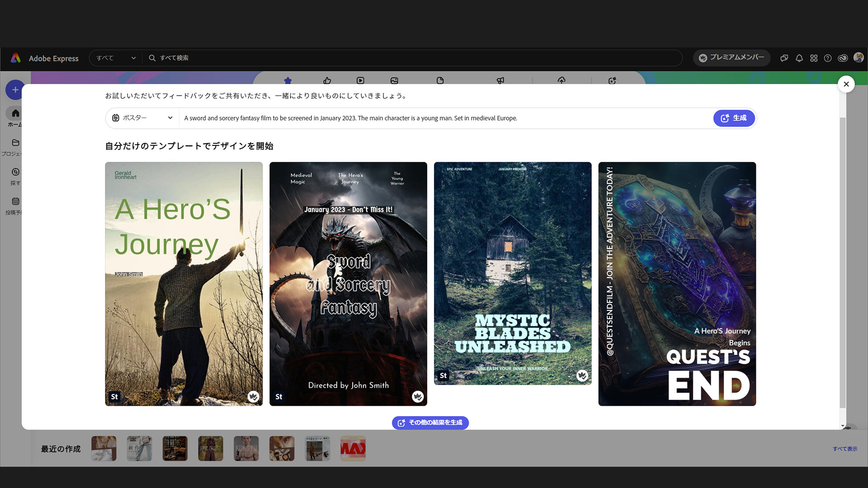Open the user profile avatar

858,57
